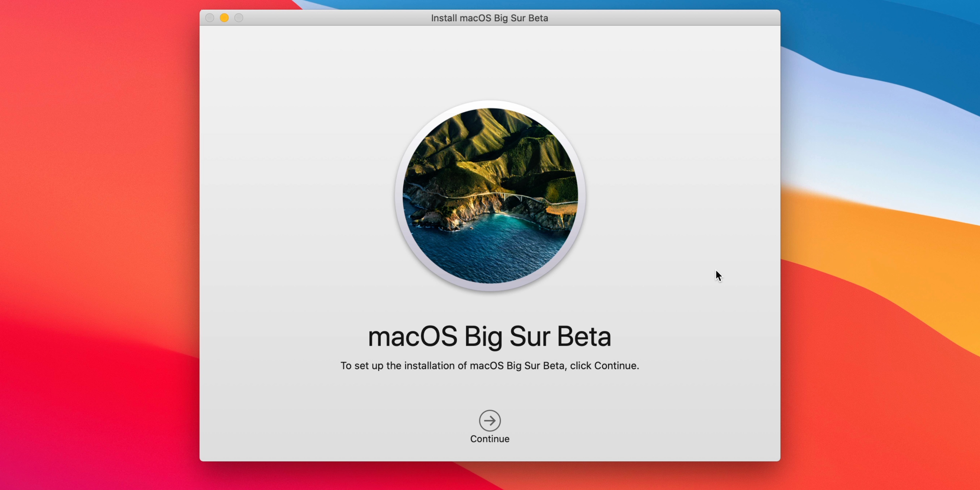Click the yellow minimize traffic light

point(224,18)
